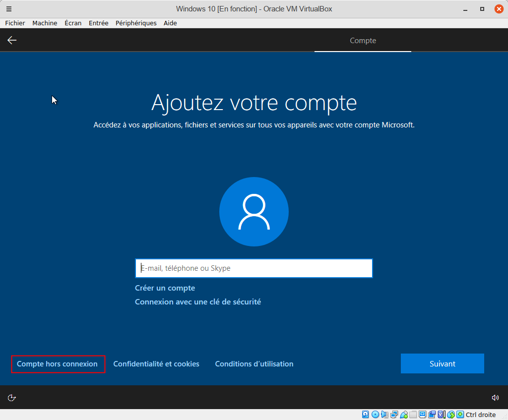Select the Compte tab
Viewport: 508px width, 420px height.
363,41
